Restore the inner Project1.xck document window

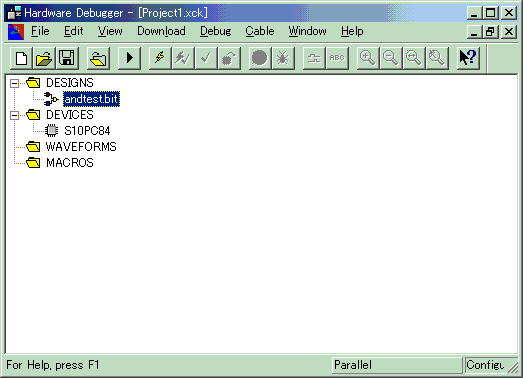click(490, 32)
